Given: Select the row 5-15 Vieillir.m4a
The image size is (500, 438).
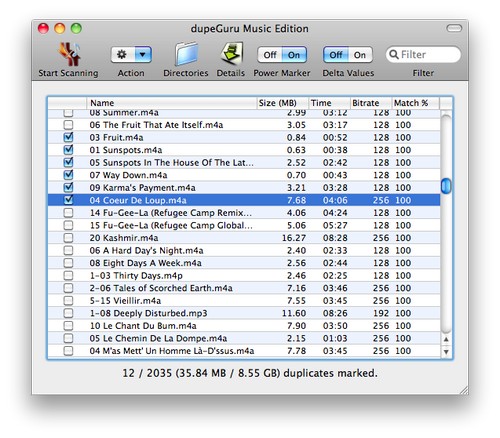Looking at the screenshot, I should 244,301.
